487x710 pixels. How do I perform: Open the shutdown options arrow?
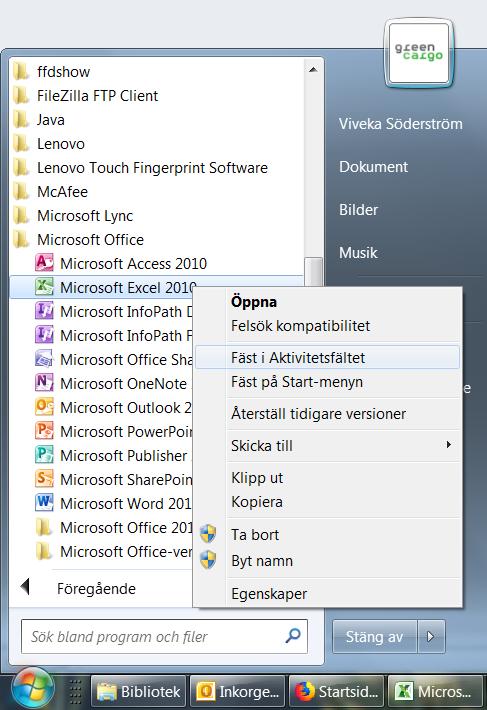pos(431,637)
